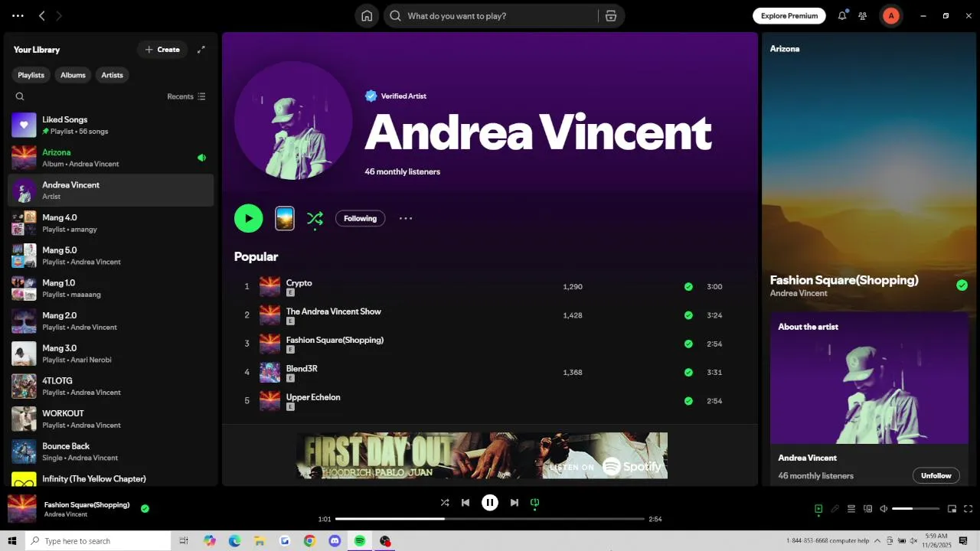This screenshot has height=551, width=980.
Task: Open Bounce Back single
Action: (x=111, y=452)
